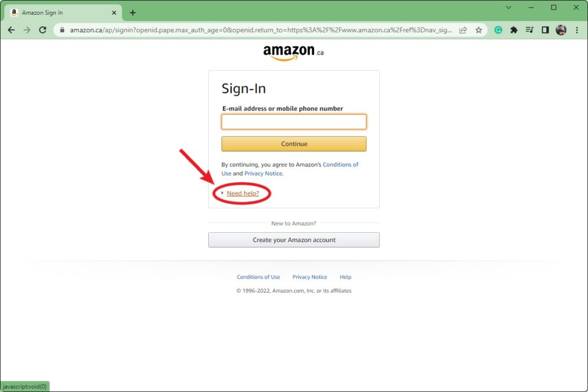Focus the e-mail or phone input field
Viewport: 588px width, 392px height.
293,122
